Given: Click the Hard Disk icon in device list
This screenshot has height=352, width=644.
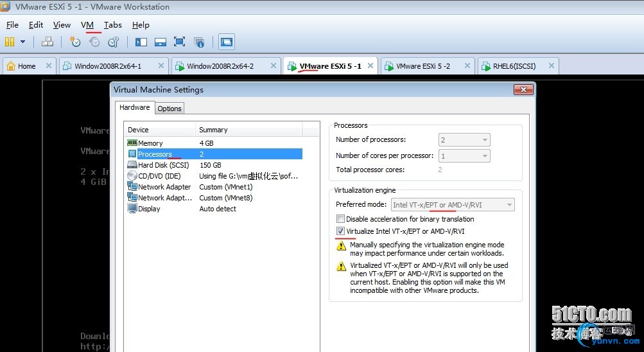Looking at the screenshot, I should [132, 164].
